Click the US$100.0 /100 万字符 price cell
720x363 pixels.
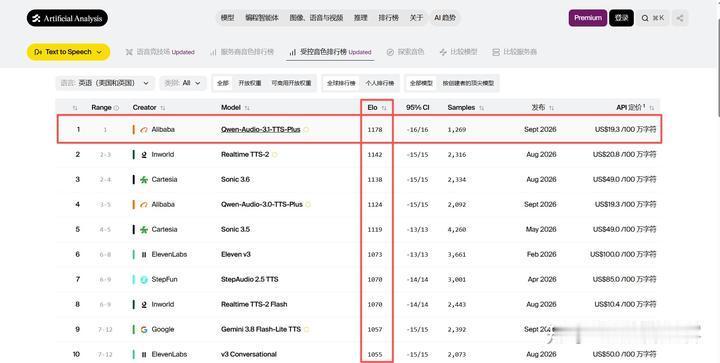(623, 254)
